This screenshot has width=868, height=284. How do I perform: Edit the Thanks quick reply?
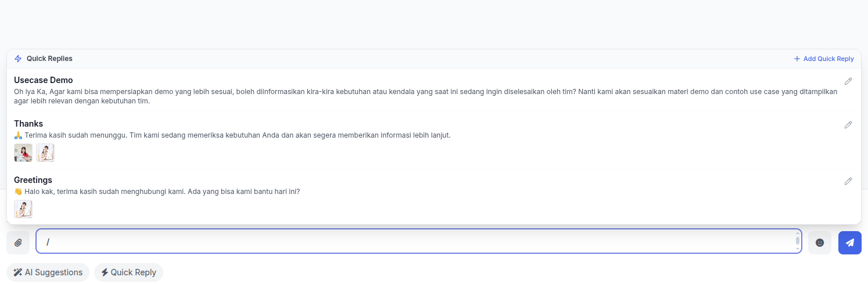click(848, 125)
